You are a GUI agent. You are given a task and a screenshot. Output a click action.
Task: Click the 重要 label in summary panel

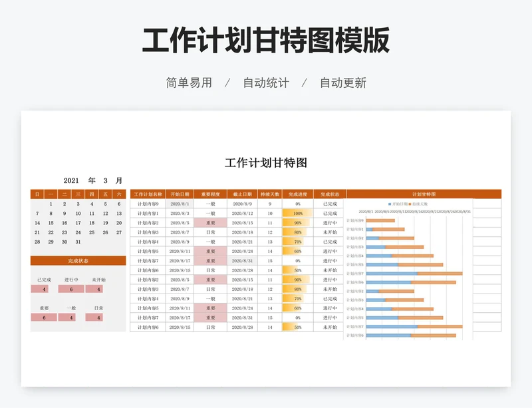[44, 308]
